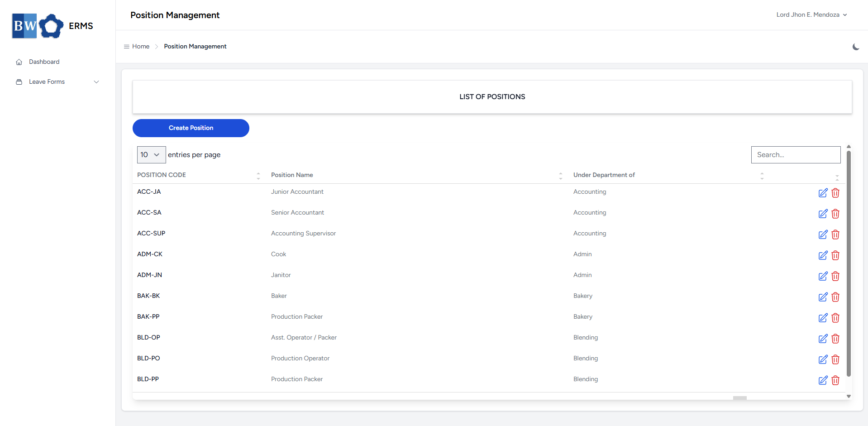The height and width of the screenshot is (426, 868).
Task: Edit the BLD-PO Production Operator position
Action: click(823, 359)
